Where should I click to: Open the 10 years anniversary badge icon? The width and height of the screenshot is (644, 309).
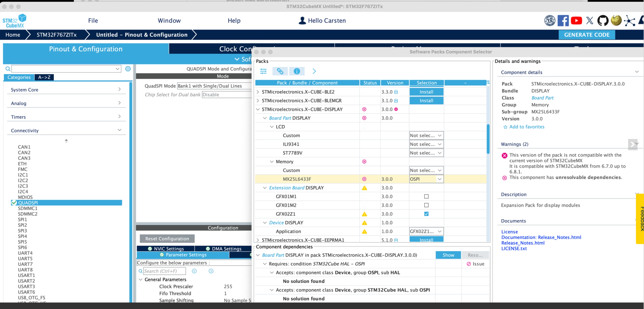pyautogui.click(x=550, y=21)
